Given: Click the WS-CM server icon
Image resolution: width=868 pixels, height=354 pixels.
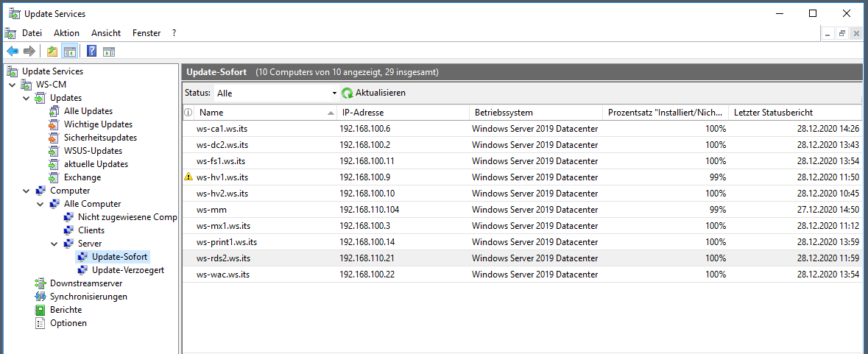Looking at the screenshot, I should tap(26, 85).
